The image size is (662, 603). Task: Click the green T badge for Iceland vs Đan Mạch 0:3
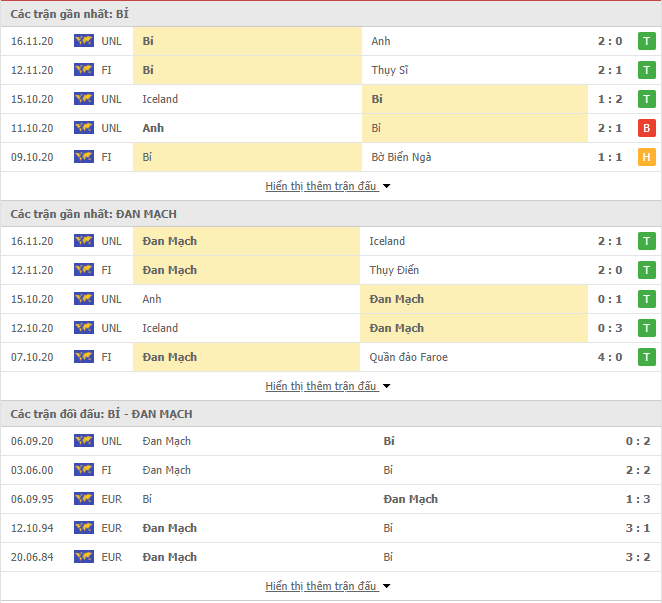coord(646,328)
